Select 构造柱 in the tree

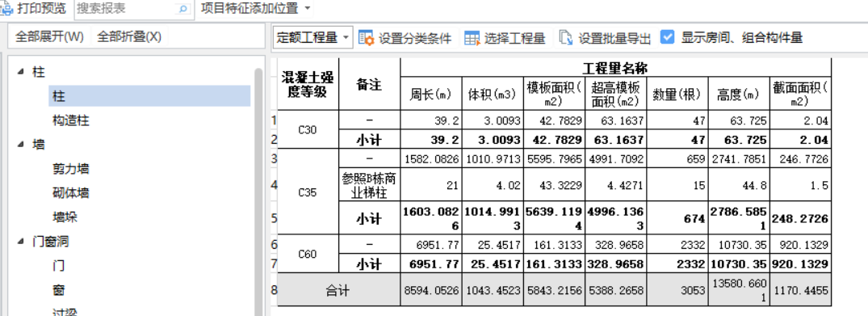coord(71,120)
